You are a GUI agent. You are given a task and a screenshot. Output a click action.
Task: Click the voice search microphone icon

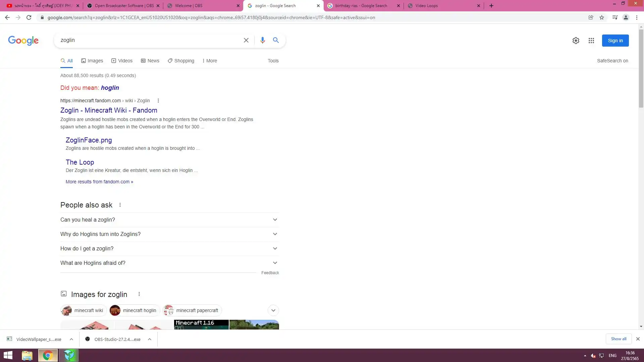[x=262, y=40]
